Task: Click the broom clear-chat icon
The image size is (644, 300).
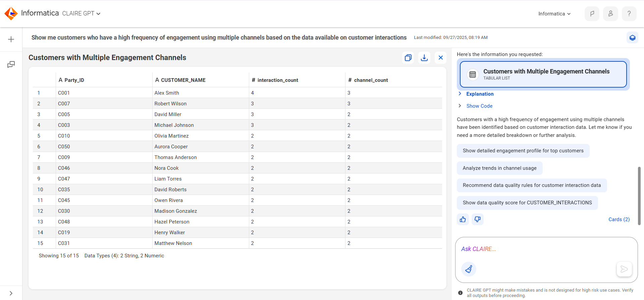Action: [x=469, y=269]
